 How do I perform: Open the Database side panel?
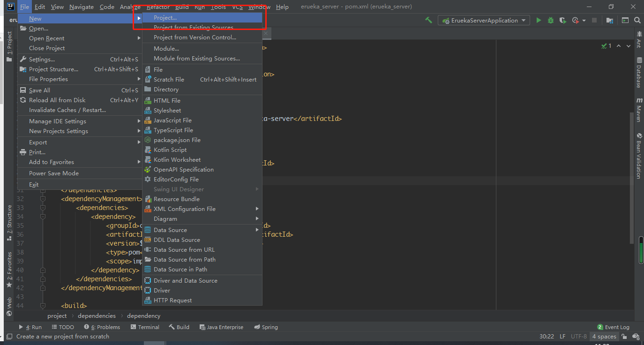point(639,73)
